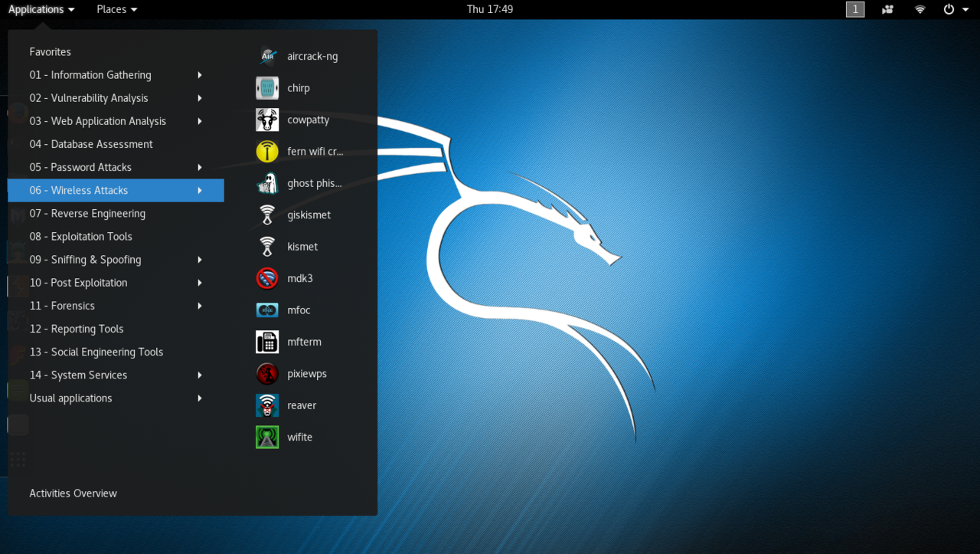The height and width of the screenshot is (554, 980).
Task: Open mfoc via its blue icon
Action: coord(267,310)
